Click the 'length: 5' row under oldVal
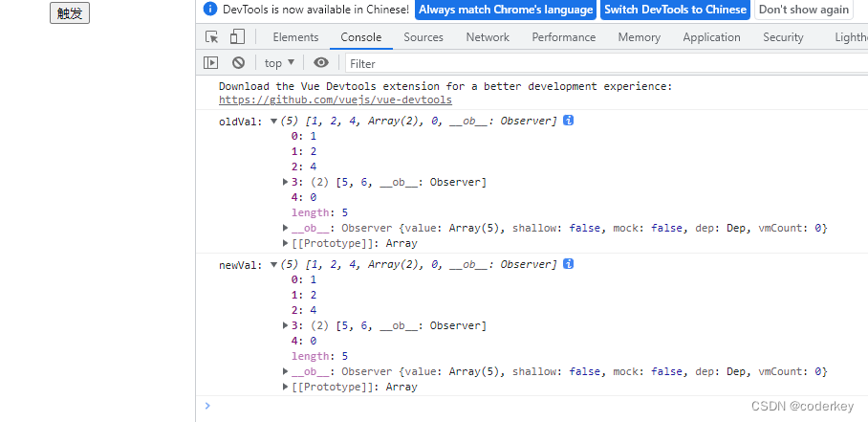 coord(319,212)
